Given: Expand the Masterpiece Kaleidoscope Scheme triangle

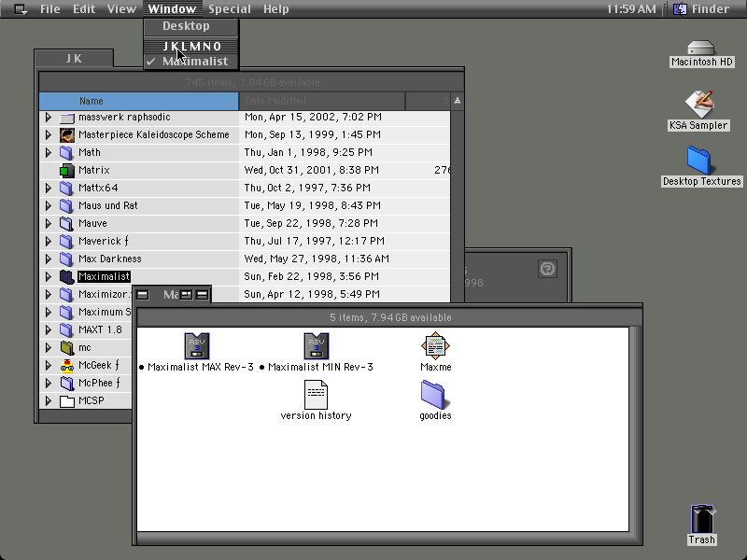Looking at the screenshot, I should 49,134.
